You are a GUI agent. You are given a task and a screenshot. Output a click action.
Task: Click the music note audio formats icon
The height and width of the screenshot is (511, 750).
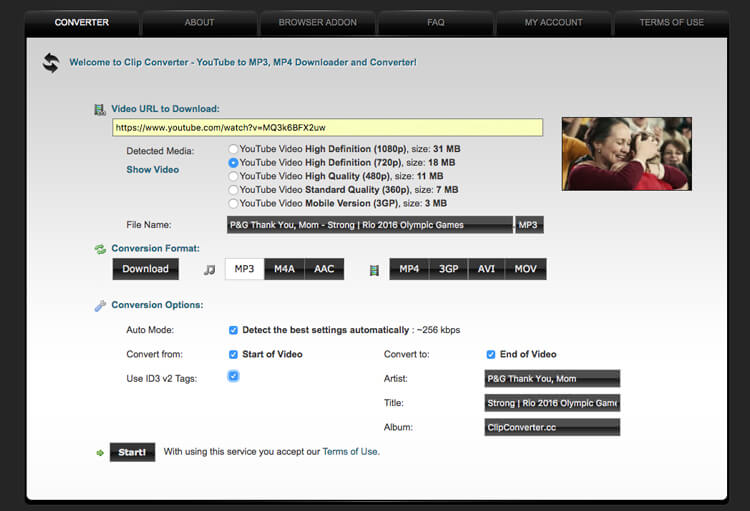click(210, 270)
